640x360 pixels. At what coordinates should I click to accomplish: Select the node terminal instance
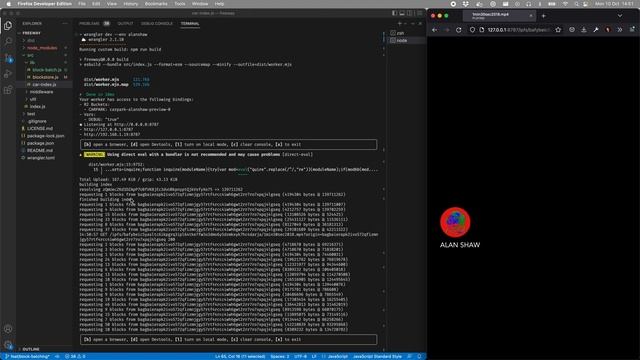click(x=402, y=40)
